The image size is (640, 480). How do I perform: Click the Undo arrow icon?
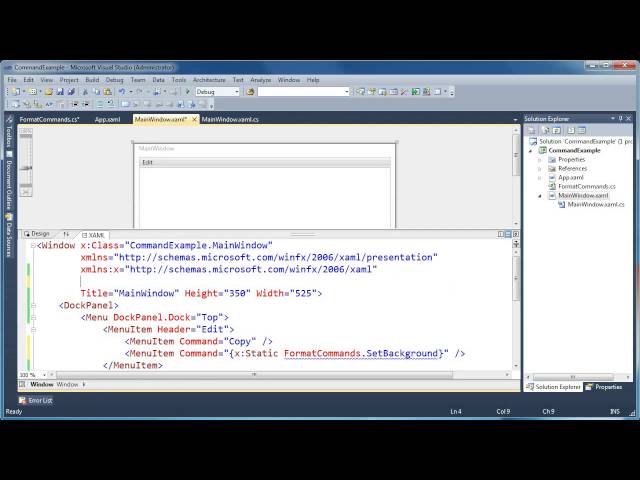click(x=122, y=92)
